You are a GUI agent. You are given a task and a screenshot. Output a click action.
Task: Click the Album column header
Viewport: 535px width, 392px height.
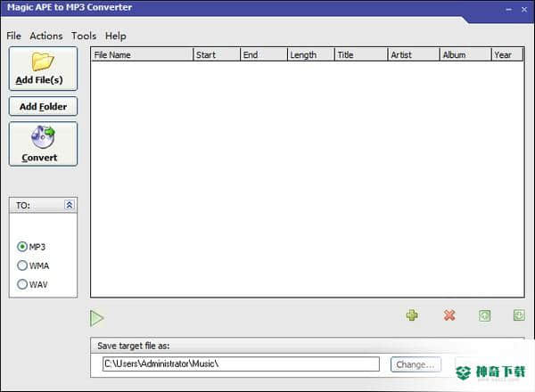(465, 55)
